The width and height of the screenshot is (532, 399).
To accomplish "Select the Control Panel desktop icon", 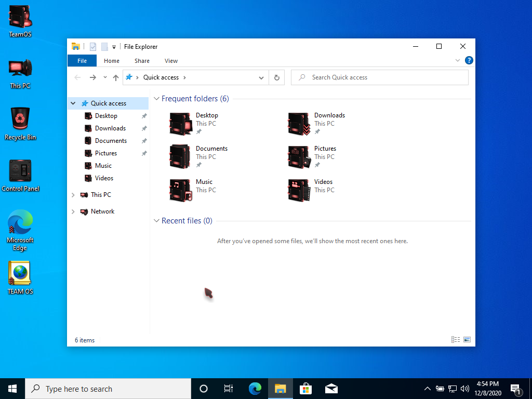I will pos(20,176).
